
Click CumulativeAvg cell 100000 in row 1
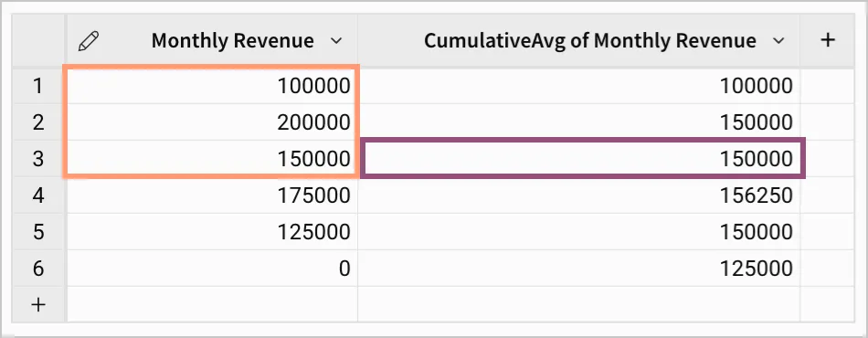(579, 86)
